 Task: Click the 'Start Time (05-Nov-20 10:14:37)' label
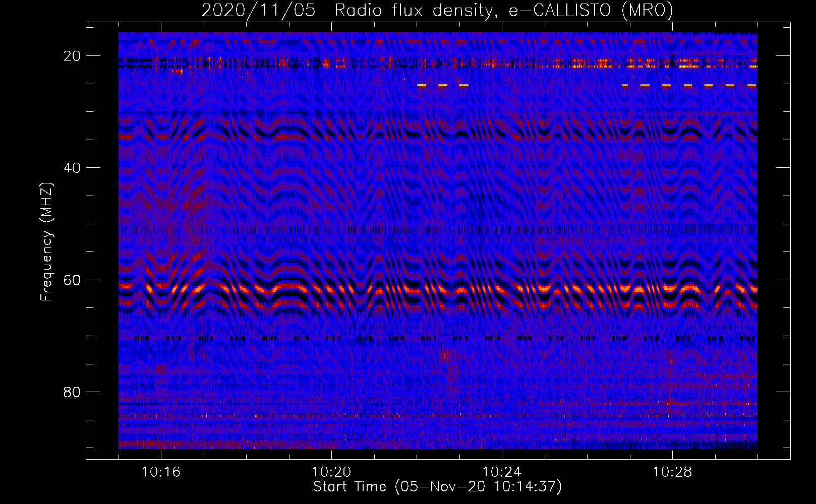(437, 487)
